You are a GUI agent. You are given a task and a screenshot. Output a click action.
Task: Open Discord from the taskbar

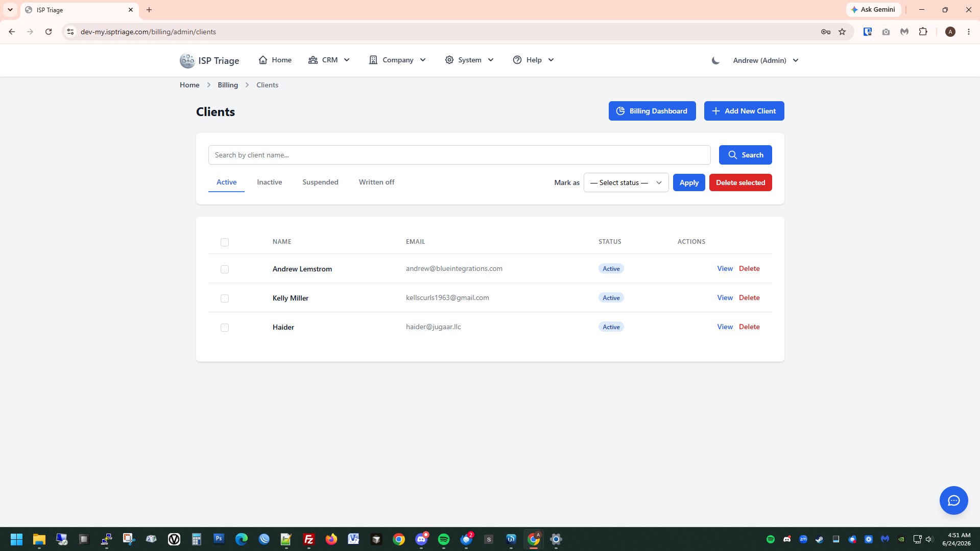click(x=421, y=539)
